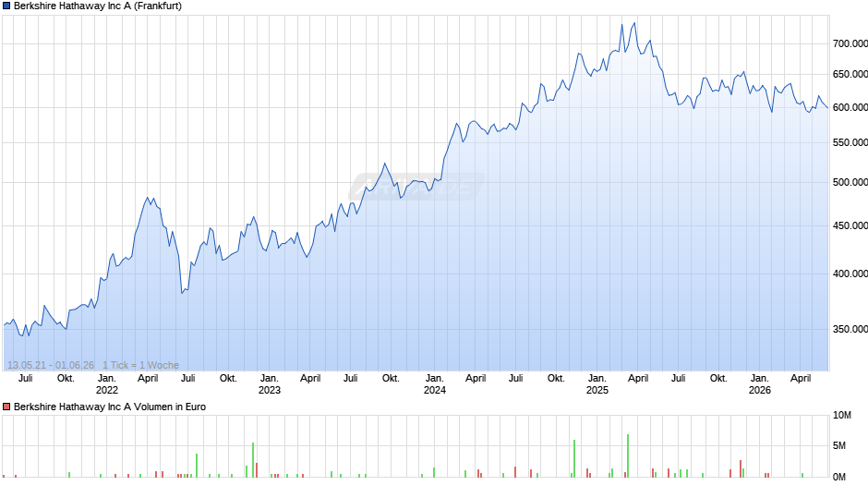The image size is (868, 486).
Task: Click the 10M volume axis label
Action: coord(842,416)
